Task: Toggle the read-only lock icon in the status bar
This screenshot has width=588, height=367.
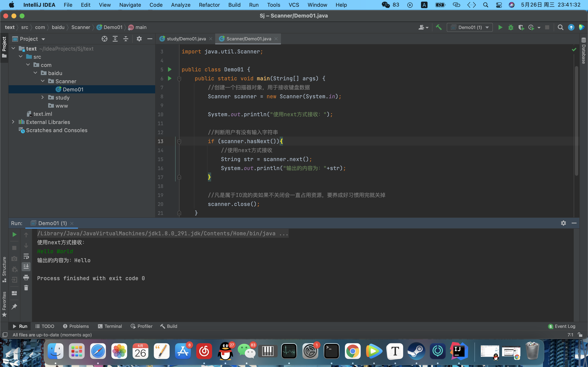Action: tap(580, 335)
